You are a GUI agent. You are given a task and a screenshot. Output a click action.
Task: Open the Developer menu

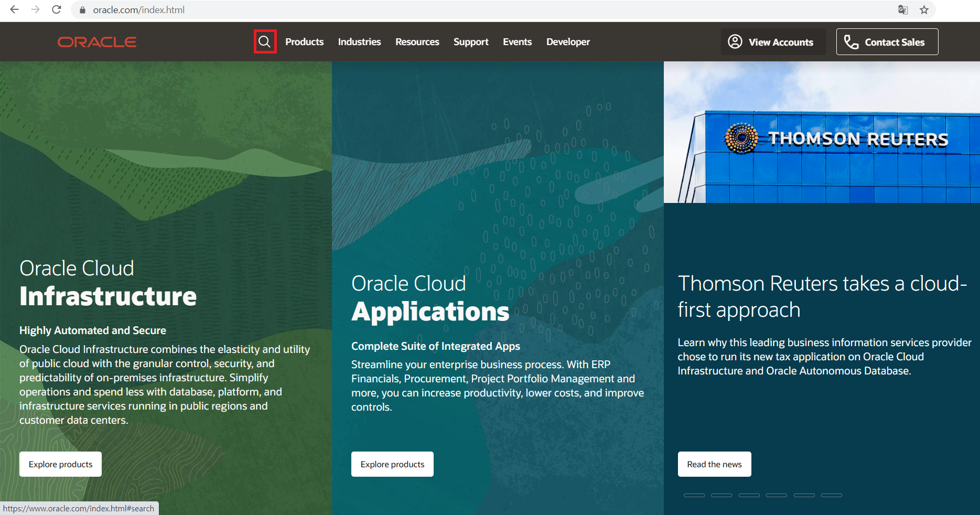point(568,42)
